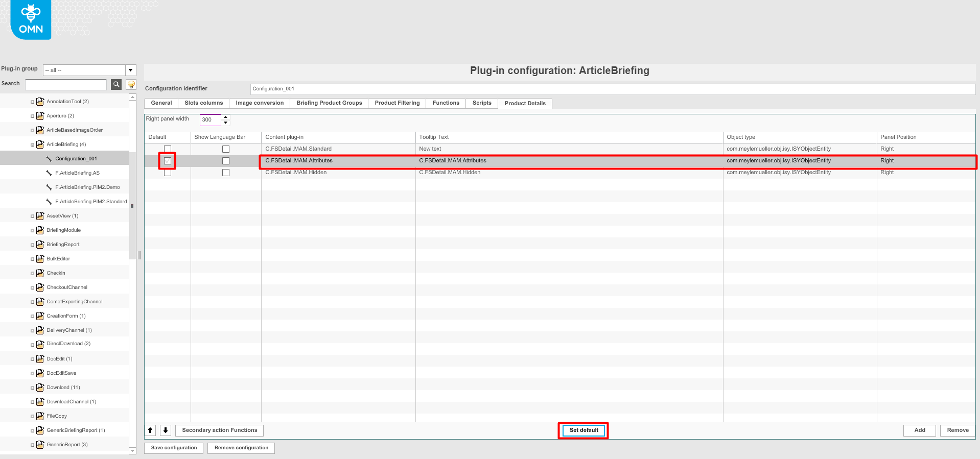
Task: Click the Checkin plug-in folder icon
Action: click(40, 273)
